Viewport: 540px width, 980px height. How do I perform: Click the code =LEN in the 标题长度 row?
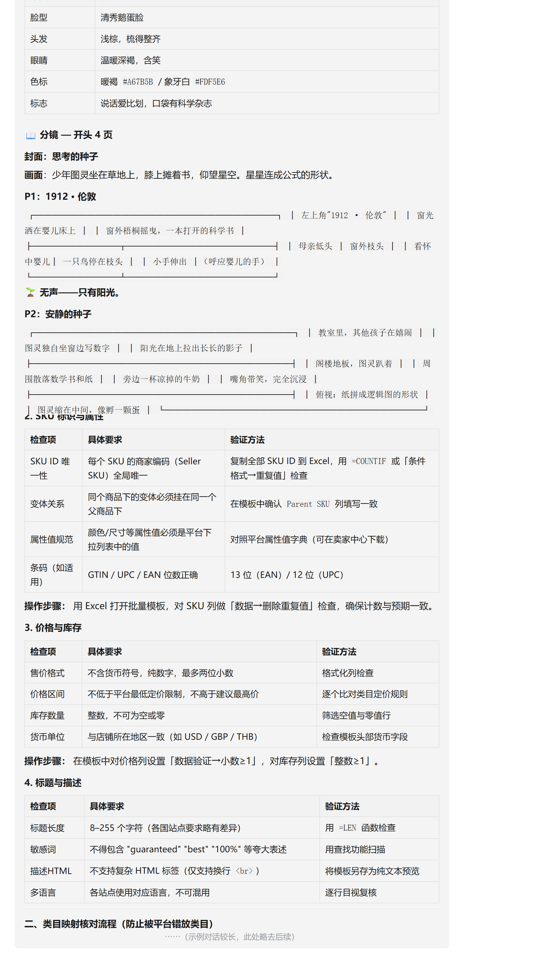coord(347,828)
